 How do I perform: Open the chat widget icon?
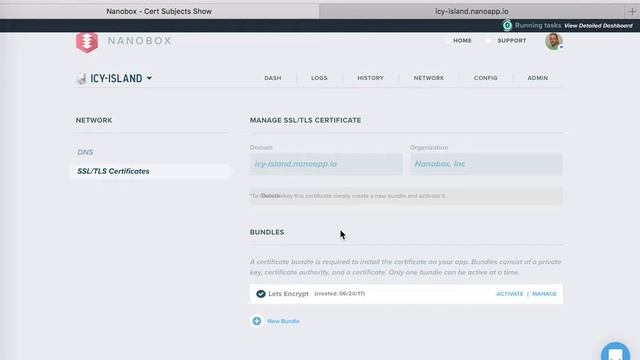[616, 352]
